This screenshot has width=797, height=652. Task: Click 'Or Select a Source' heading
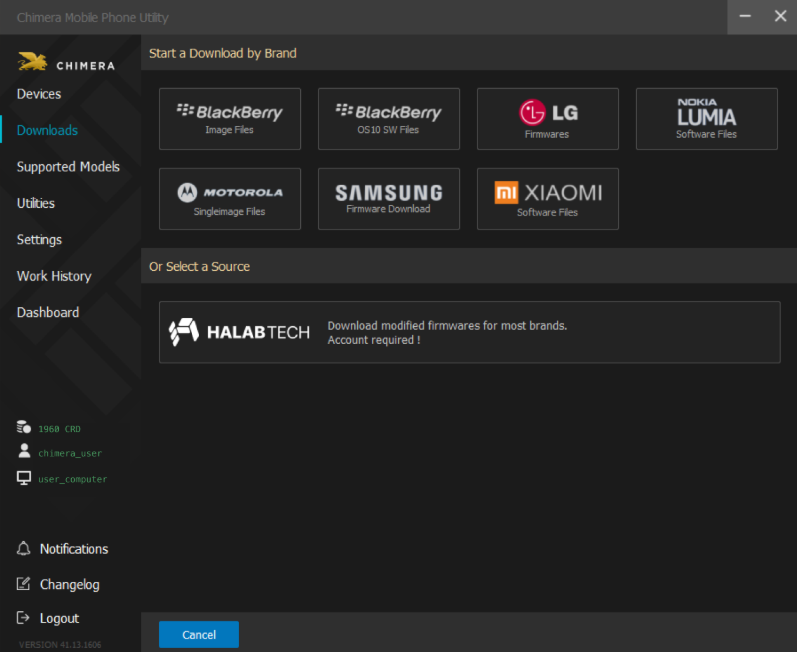point(199,266)
